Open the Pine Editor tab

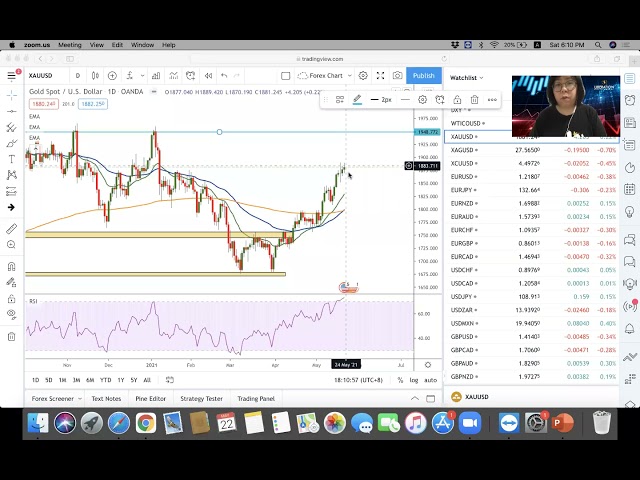[149, 399]
